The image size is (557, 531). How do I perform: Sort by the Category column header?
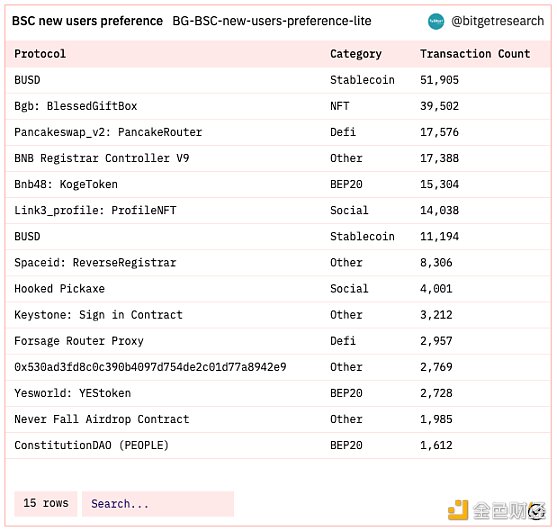[x=356, y=54]
